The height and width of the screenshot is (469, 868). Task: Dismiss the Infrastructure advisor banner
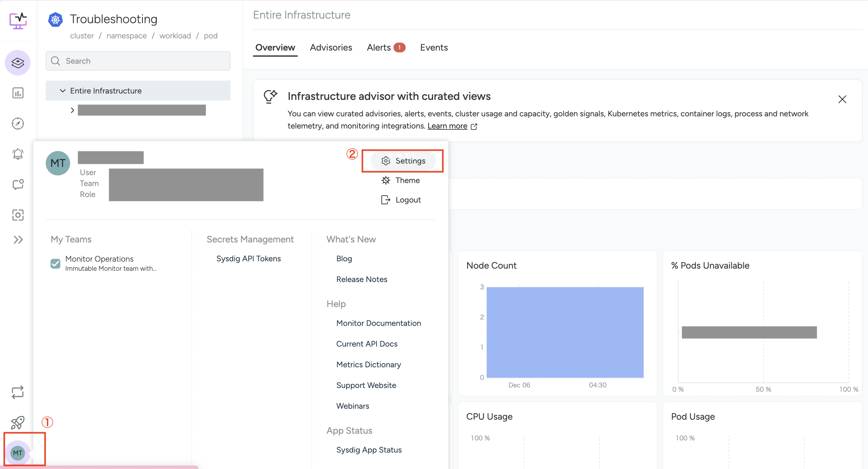(842, 99)
